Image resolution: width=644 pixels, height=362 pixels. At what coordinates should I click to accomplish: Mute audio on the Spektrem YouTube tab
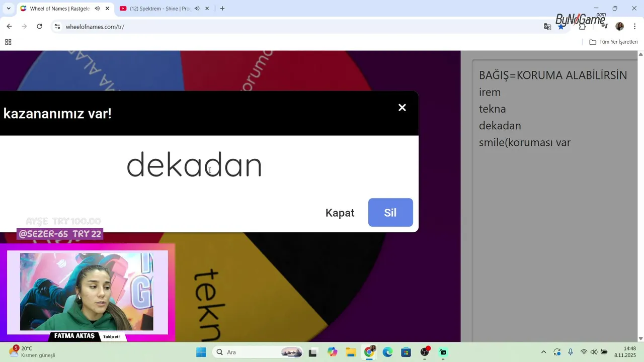click(x=197, y=9)
